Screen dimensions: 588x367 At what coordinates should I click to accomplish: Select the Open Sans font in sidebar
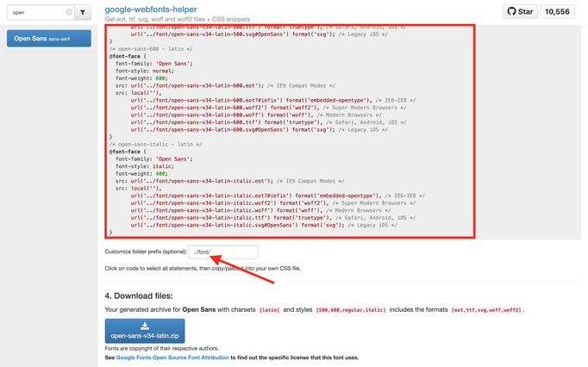click(49, 39)
